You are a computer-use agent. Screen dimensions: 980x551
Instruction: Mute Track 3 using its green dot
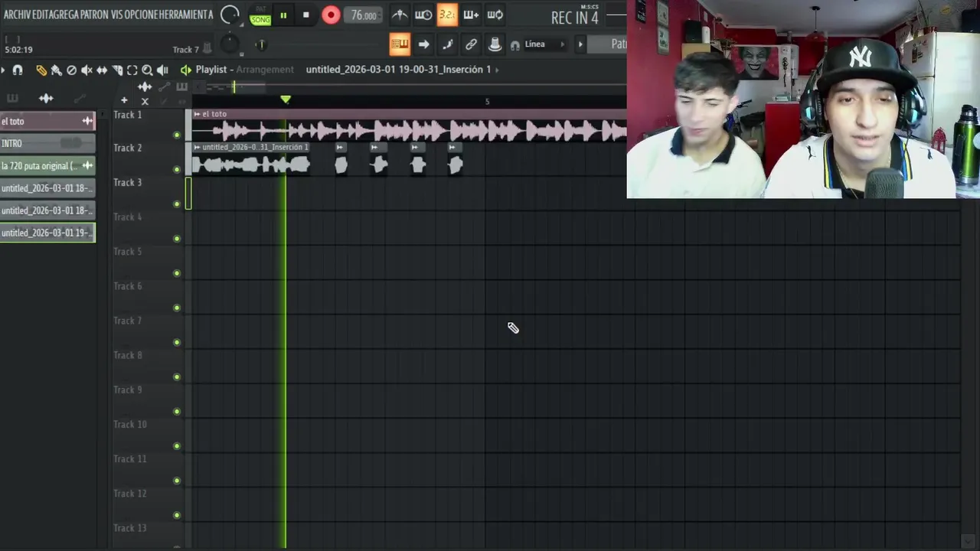tap(177, 204)
